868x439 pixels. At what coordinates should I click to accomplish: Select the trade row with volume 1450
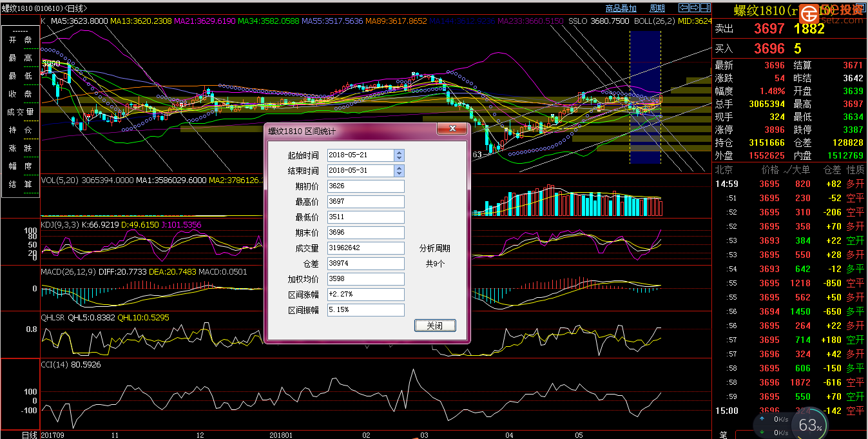coord(790,311)
